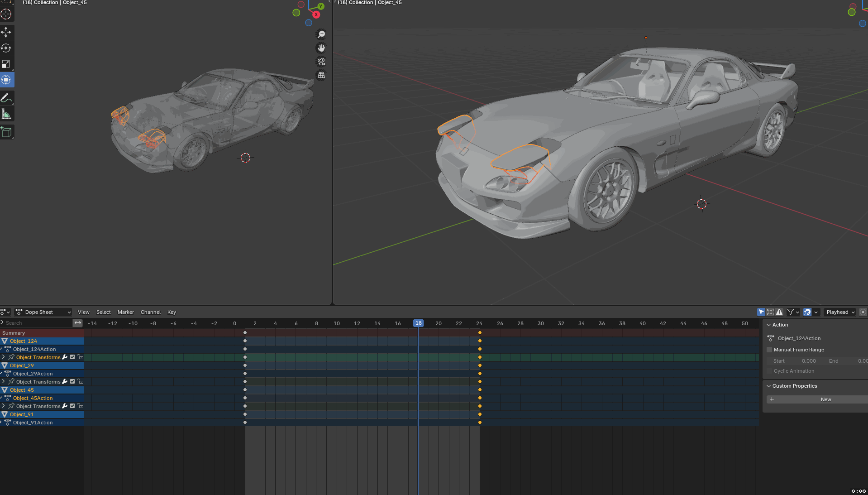Switch perspective/orthographic with the grid icon
Viewport: 868px width, 495px height.
[321, 75]
